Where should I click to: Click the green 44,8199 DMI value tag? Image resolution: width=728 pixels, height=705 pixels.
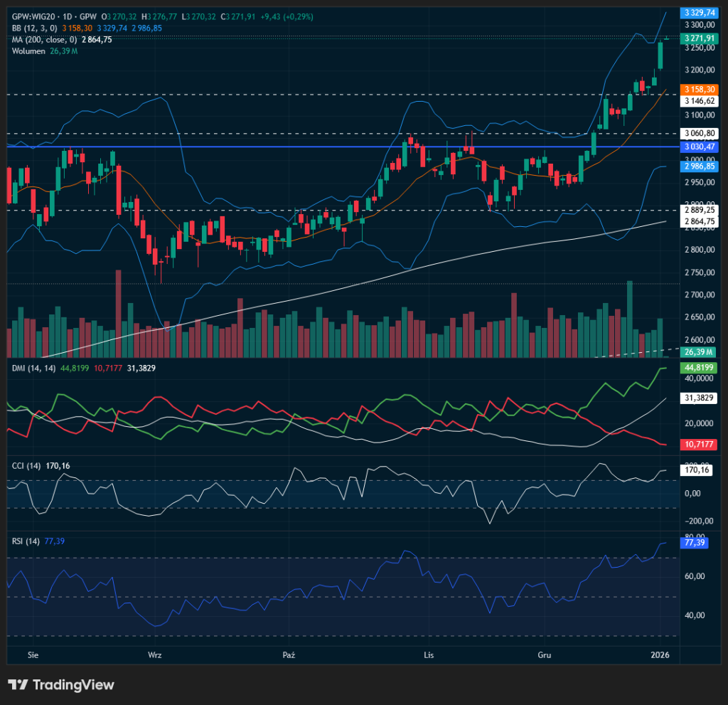[699, 368]
